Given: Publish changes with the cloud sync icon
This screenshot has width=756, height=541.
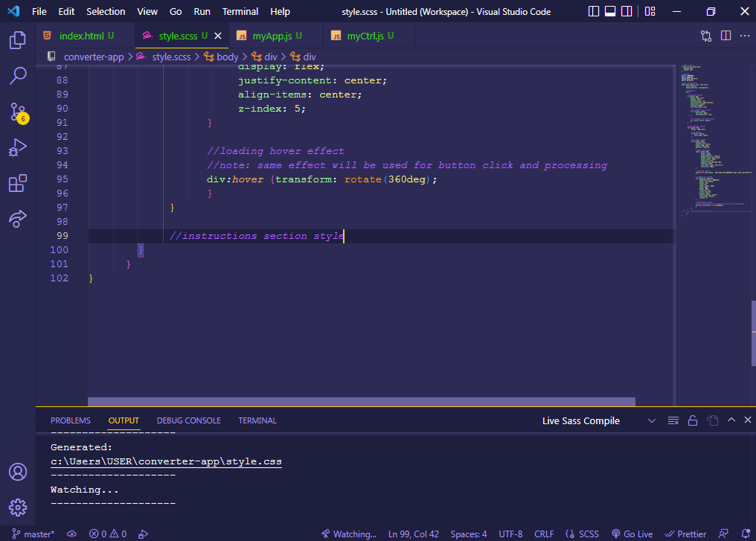Looking at the screenshot, I should tap(72, 534).
